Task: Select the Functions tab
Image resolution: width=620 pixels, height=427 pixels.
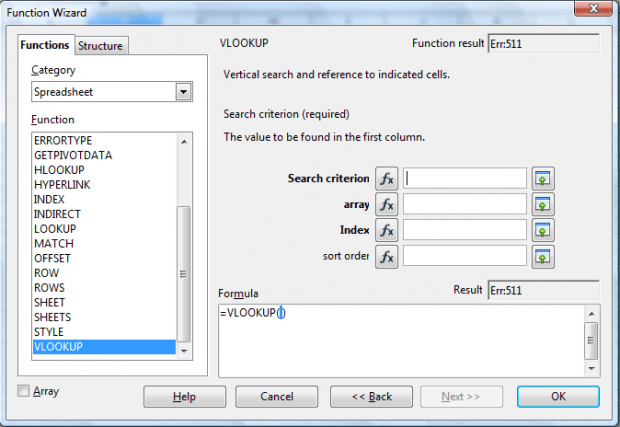Action: coord(45,45)
